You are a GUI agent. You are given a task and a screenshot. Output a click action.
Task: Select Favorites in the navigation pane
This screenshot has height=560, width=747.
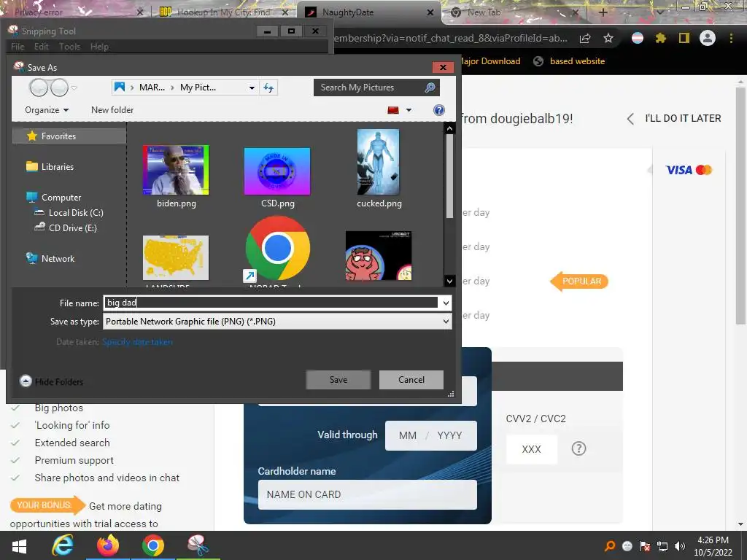coord(58,136)
